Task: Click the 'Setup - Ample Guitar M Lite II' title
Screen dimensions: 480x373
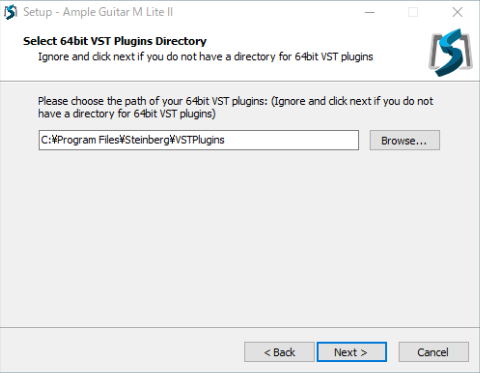Action: click(x=98, y=12)
